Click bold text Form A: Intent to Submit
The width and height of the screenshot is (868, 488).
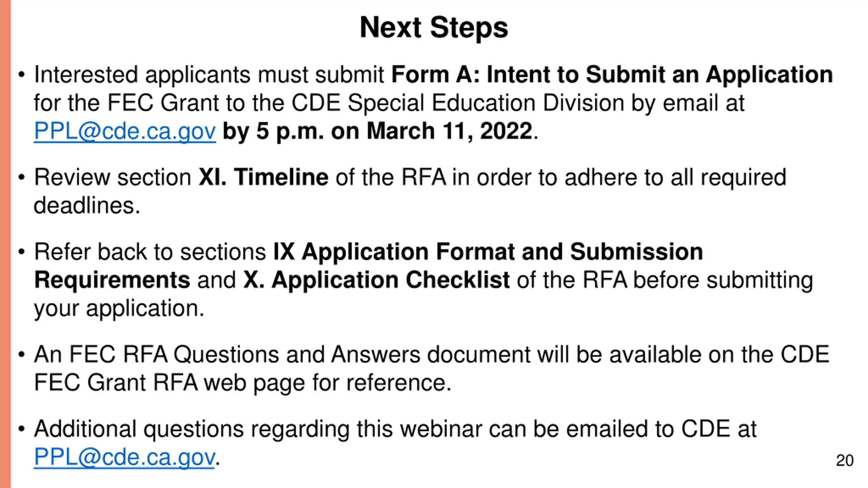(x=528, y=74)
